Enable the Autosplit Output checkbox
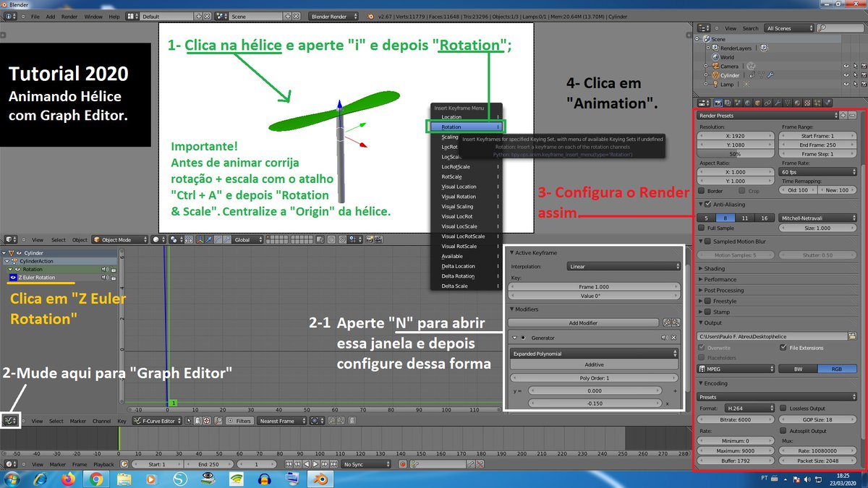This screenshot has width=868, height=488. point(783,430)
